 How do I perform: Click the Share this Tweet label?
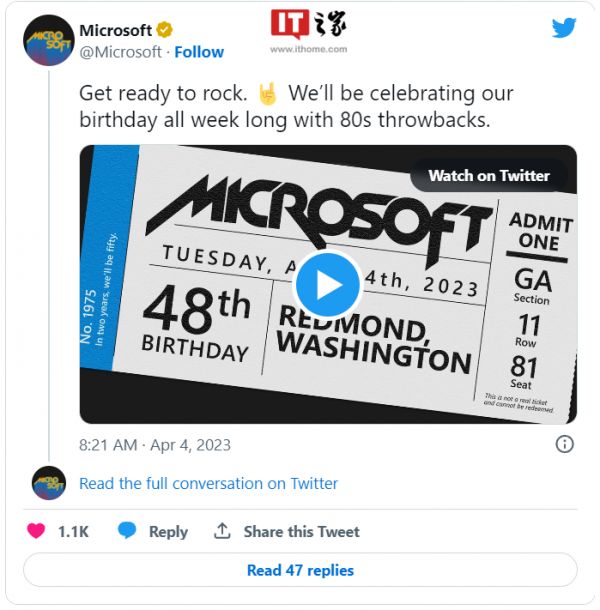(x=301, y=531)
